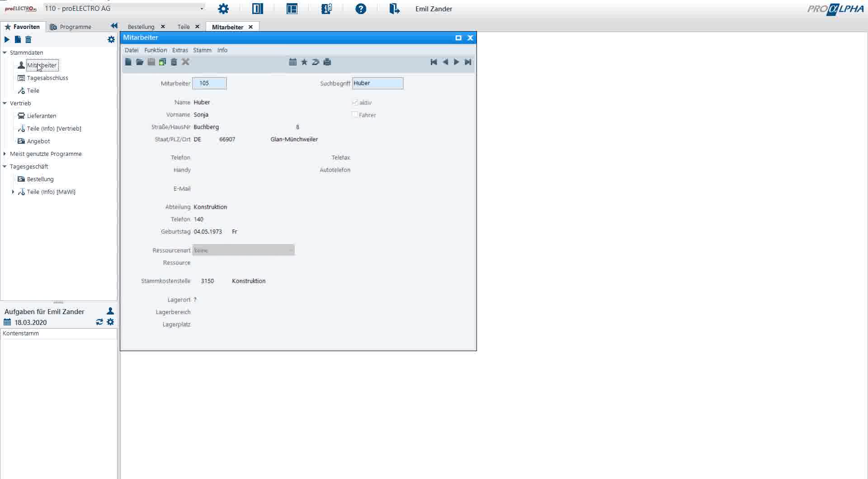Open Bestellung under Tagesgeschäft
This screenshot has height=479, width=868.
pos(40,179)
